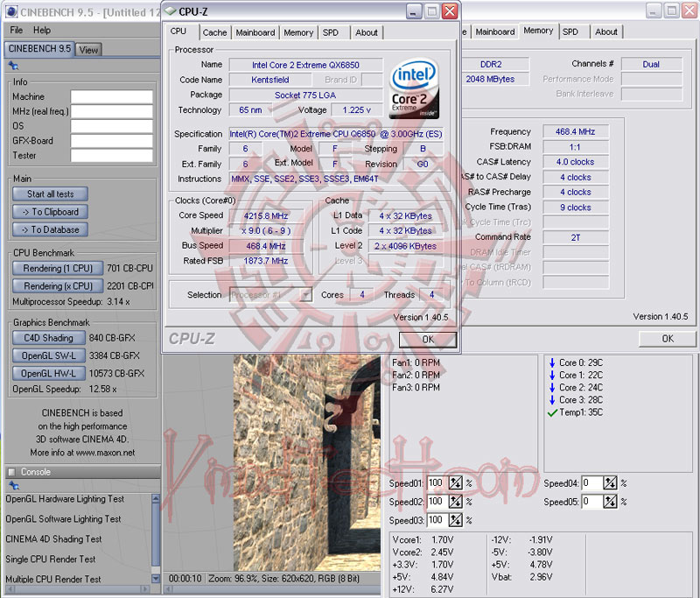700x598 pixels.
Task: Select OpenGL Software Lighting Test console entry
Action: point(63,519)
